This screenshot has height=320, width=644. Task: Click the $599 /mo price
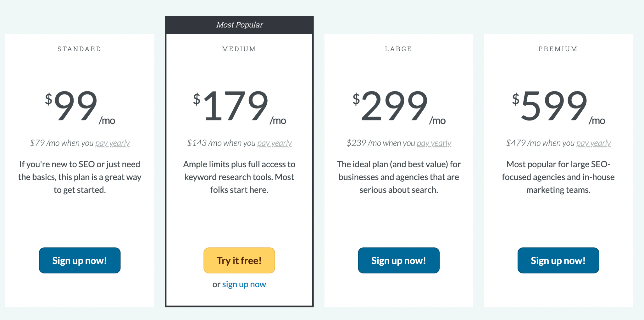pyautogui.click(x=558, y=106)
